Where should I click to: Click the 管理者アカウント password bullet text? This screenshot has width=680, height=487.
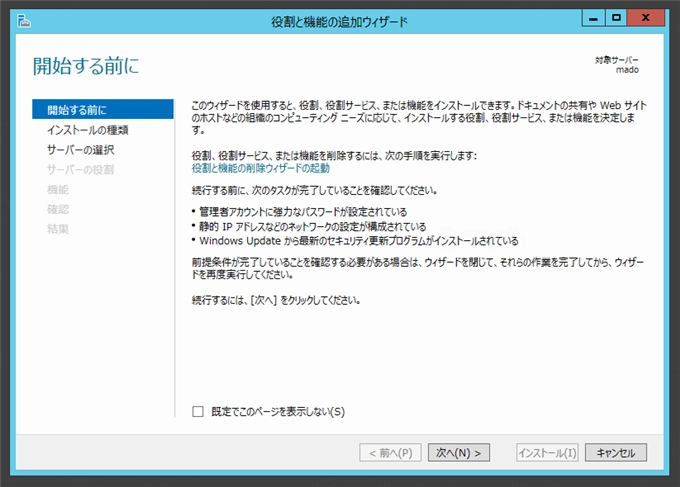[x=303, y=212]
